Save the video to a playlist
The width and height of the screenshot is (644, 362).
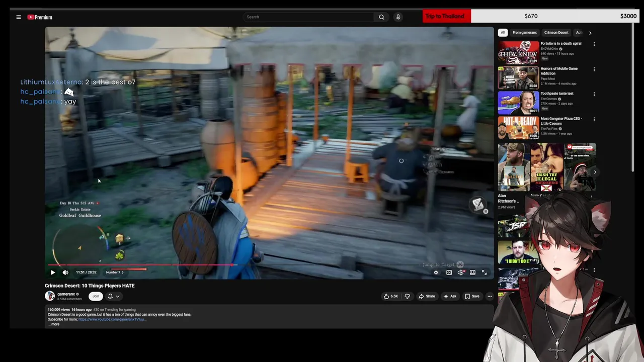click(472, 296)
